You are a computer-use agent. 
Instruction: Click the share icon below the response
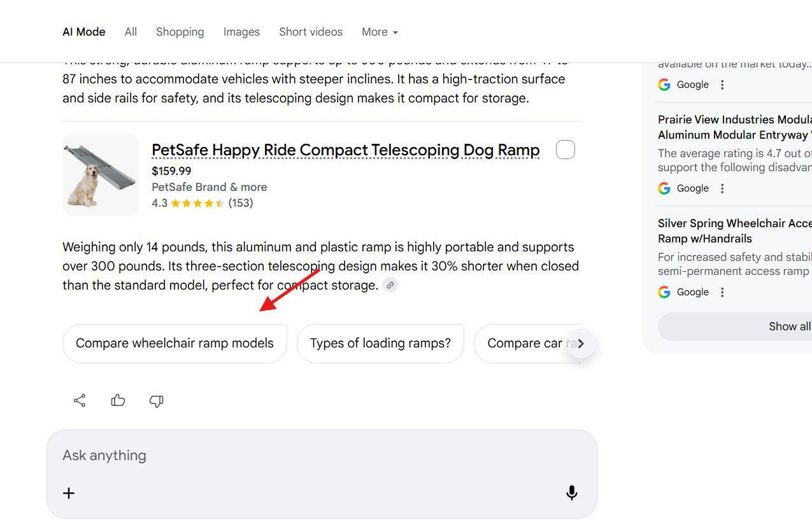pyautogui.click(x=80, y=401)
